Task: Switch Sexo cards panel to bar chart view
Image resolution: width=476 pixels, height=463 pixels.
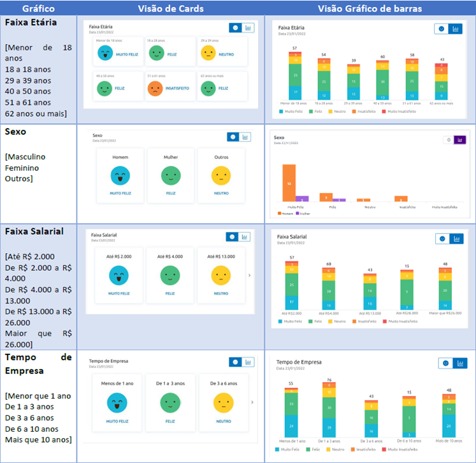Action: (245, 137)
